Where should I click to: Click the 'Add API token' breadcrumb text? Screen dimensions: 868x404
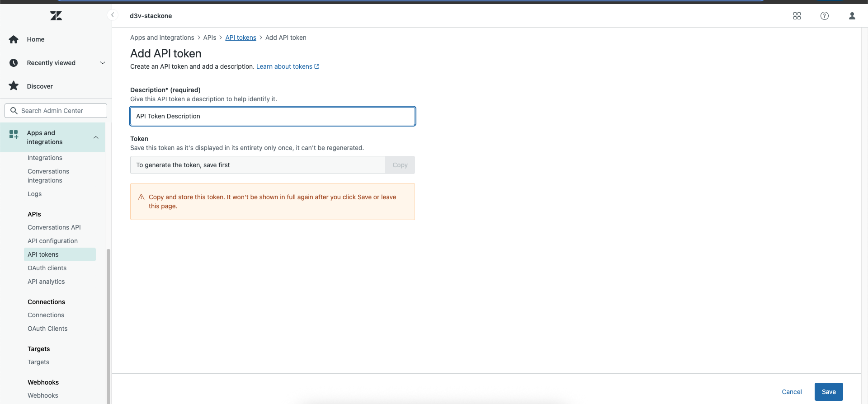point(286,38)
